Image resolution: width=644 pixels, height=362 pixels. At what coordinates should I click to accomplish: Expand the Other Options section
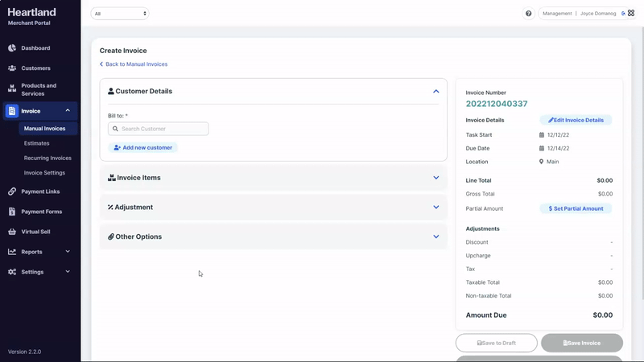tap(436, 237)
